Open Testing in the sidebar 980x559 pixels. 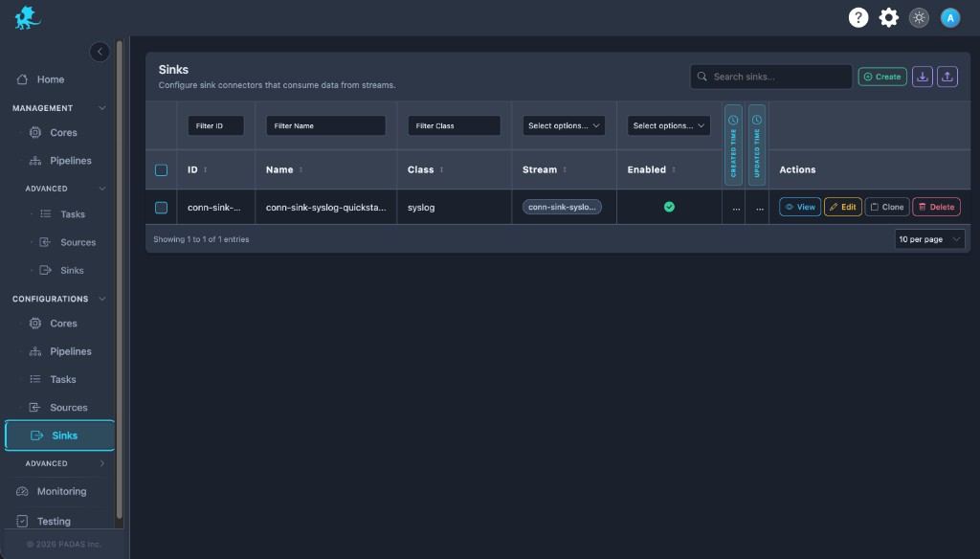pos(54,521)
